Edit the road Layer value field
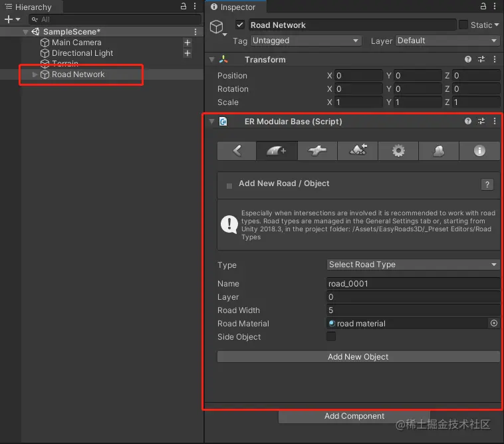Viewport: 504px width, 444px height. coord(413,297)
